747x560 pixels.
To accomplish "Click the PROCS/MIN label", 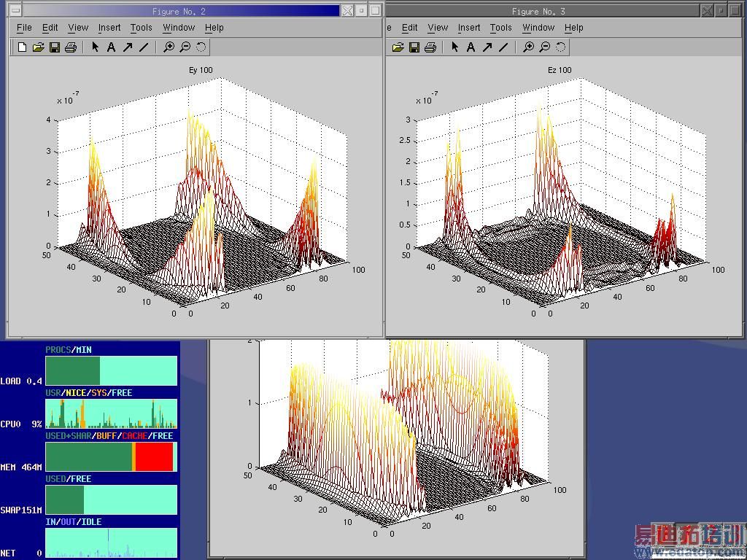I will click(x=69, y=349).
